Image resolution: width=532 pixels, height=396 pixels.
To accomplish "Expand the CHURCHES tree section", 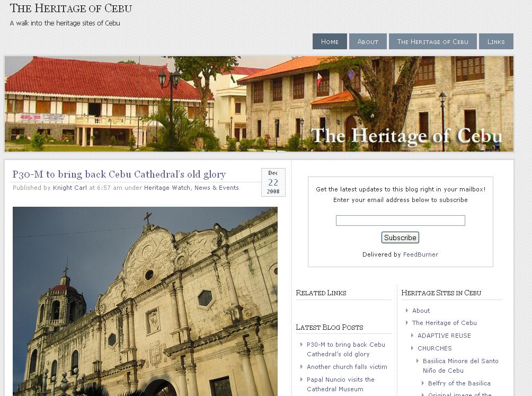I will pyautogui.click(x=435, y=348).
